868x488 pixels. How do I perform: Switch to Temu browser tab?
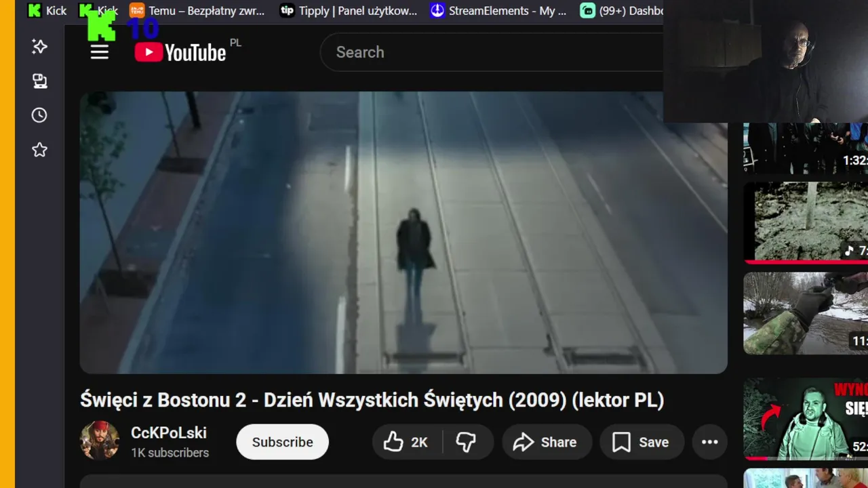pyautogui.click(x=198, y=11)
